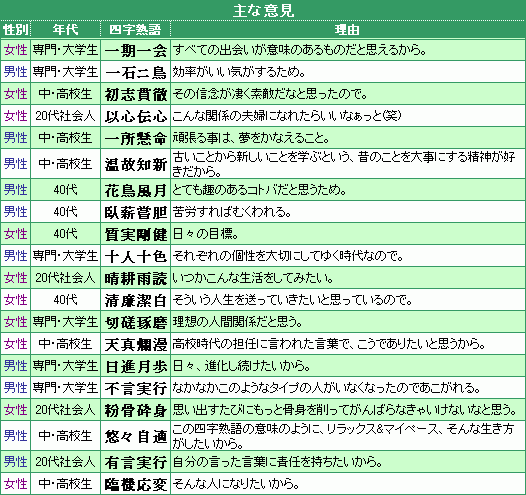Click 40代 in the 臥薪嘗胆 row
Screen dimensions: 526x495
pos(65,212)
